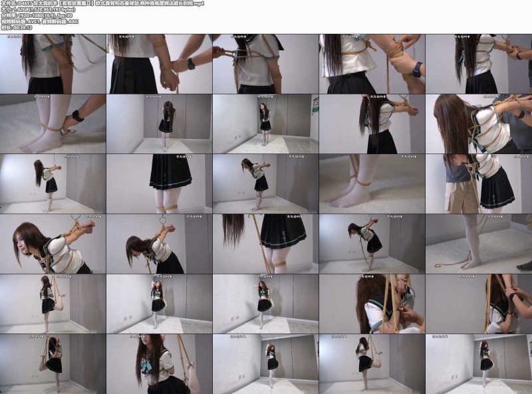Open thumbnail of hanging hair beside skirt hem
Viewport: 532px width, 394px height.
coord(265,244)
